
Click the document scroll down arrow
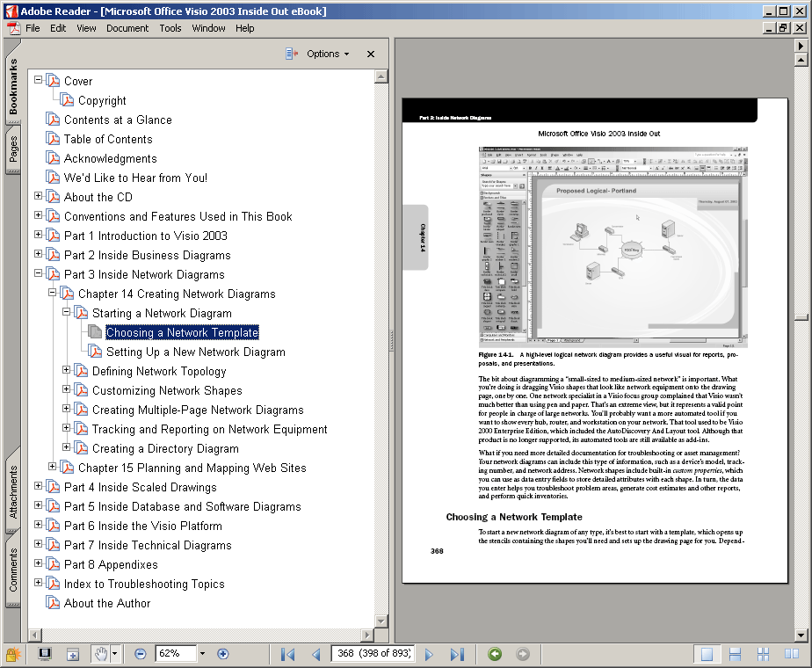[801, 635]
